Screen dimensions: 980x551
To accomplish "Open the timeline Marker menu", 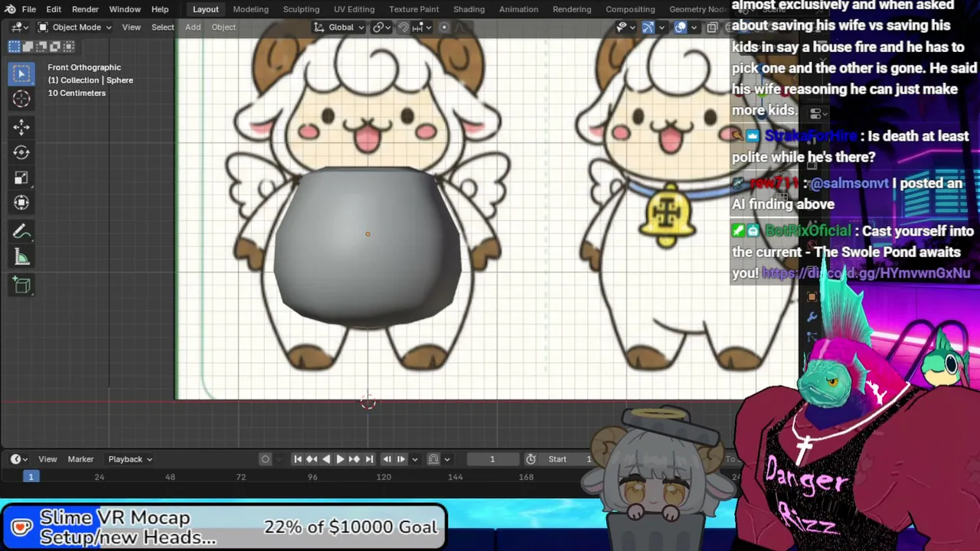I will tap(80, 459).
